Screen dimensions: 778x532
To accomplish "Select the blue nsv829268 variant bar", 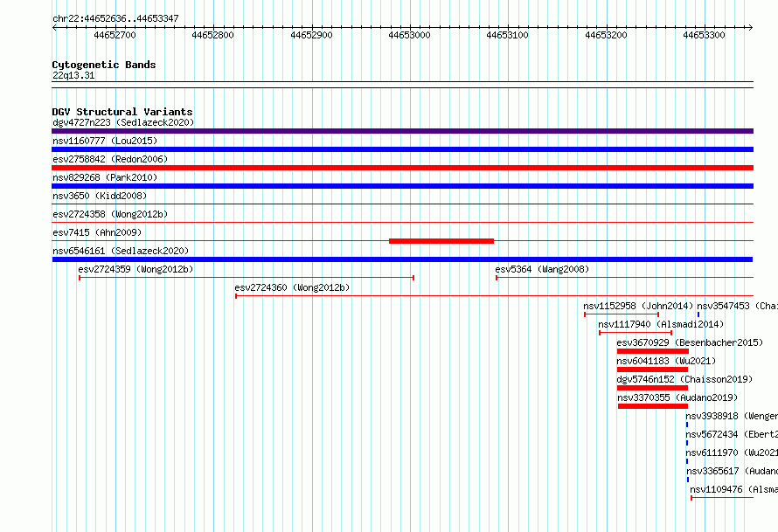I will click(x=402, y=186).
